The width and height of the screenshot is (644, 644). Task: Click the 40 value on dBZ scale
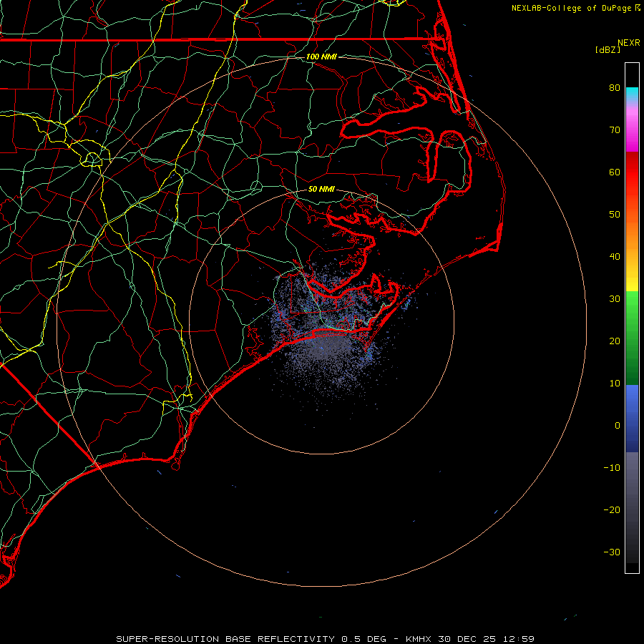pos(615,257)
